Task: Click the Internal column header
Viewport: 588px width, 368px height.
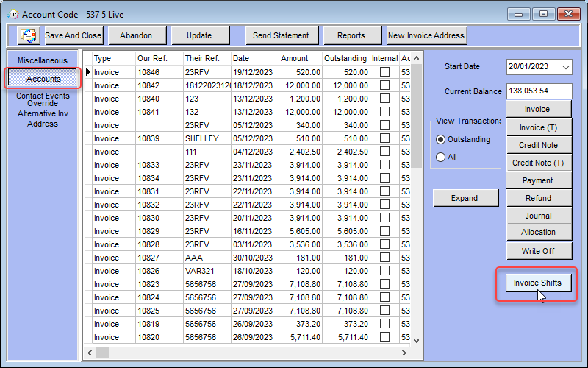Action: [x=384, y=58]
